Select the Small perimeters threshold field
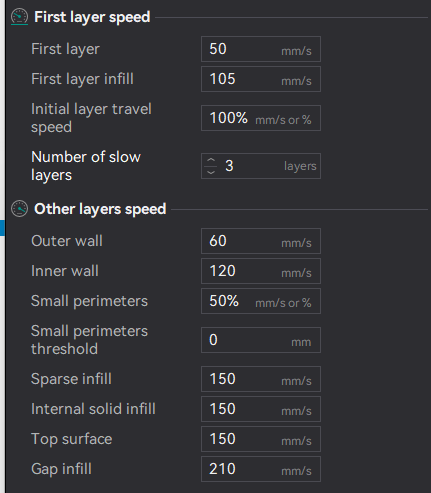 click(x=261, y=340)
